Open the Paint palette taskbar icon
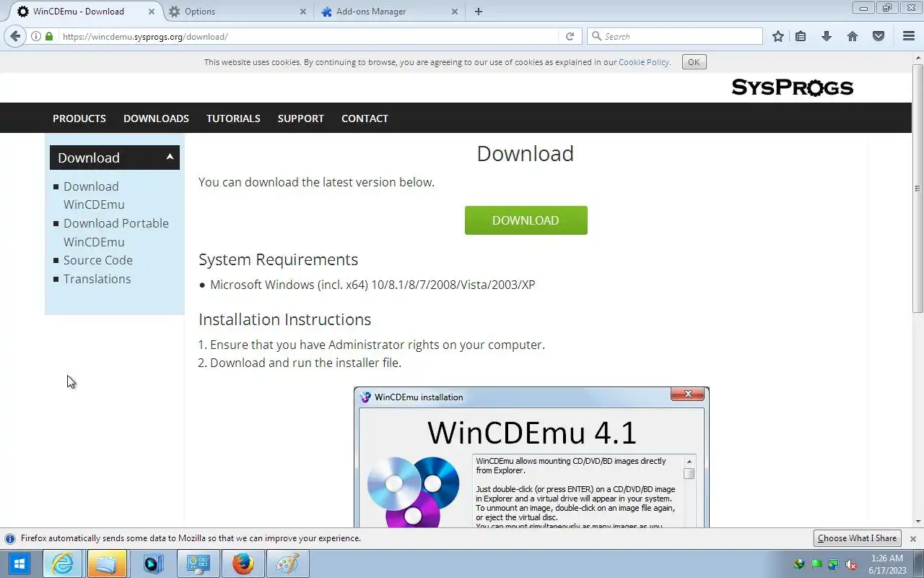This screenshot has width=924, height=578. coord(288,564)
